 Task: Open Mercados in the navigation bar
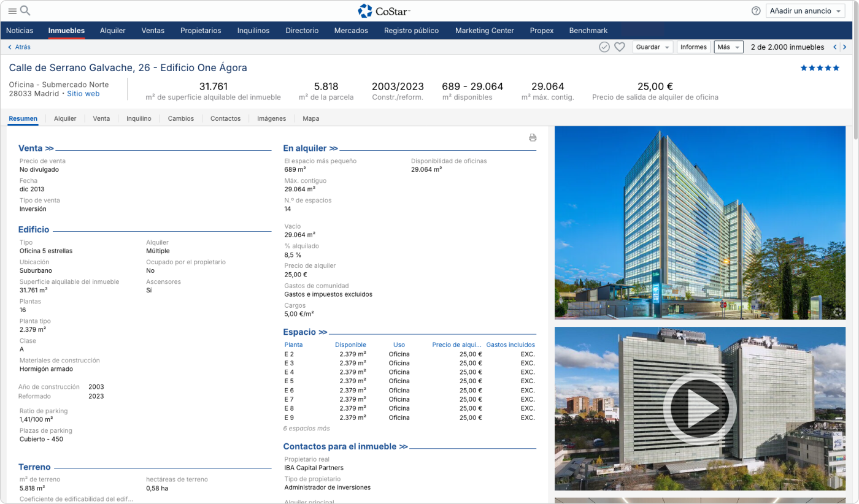click(351, 31)
